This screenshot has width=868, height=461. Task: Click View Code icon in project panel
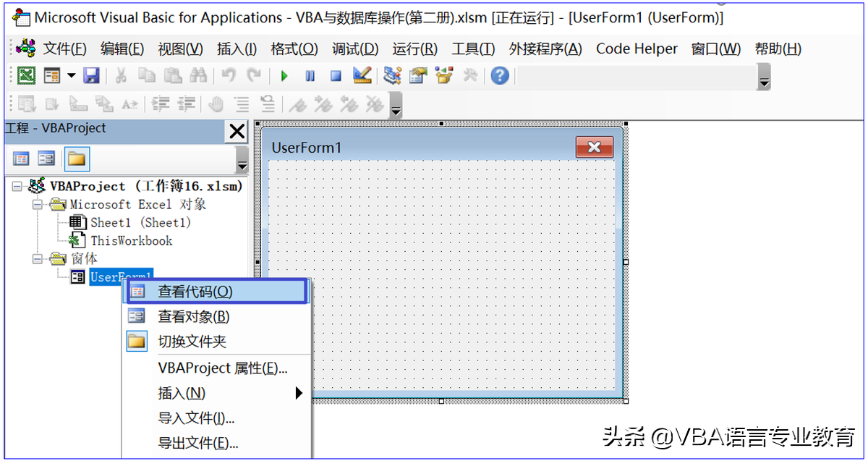[22, 158]
